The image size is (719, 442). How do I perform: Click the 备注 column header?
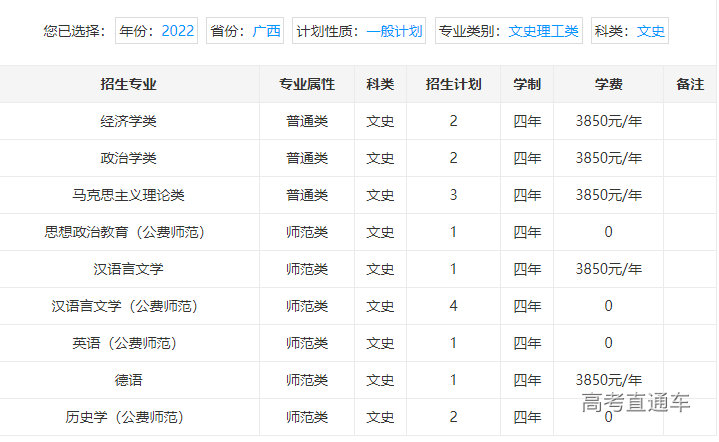coord(690,84)
